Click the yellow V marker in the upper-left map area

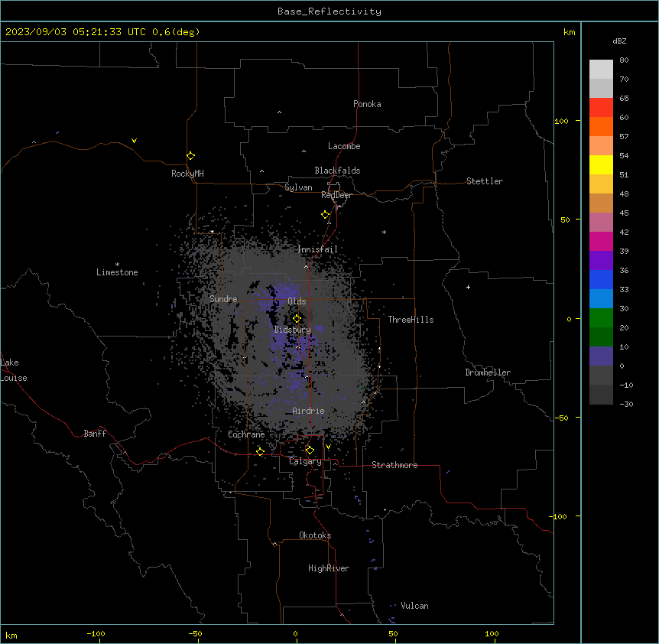(x=134, y=141)
